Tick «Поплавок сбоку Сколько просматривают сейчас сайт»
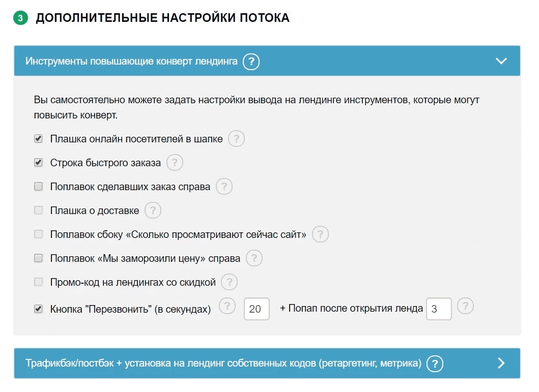Screen dimensions: 539x392 coord(38,234)
